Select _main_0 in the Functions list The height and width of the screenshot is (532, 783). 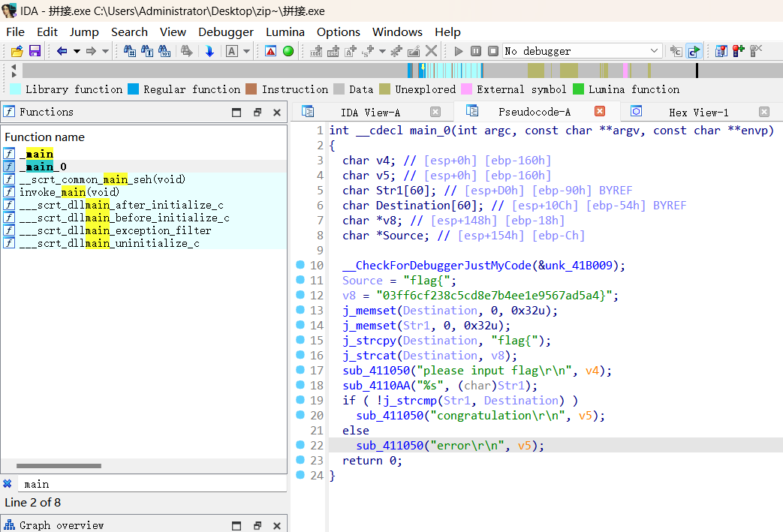point(144,166)
